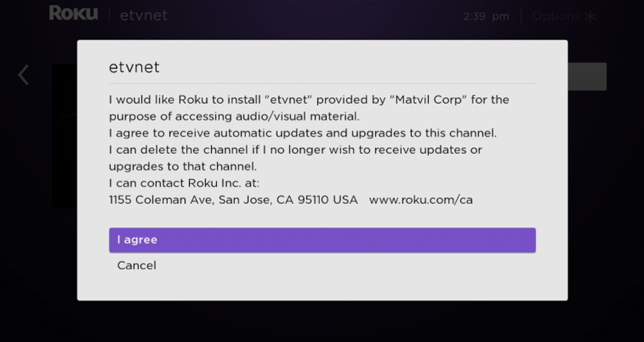644x342 pixels.
Task: Click the "purpose of accessing audio/visual material" line
Action: tap(234, 116)
